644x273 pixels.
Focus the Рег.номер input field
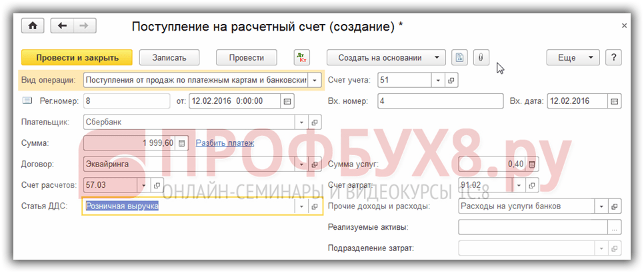click(x=127, y=101)
